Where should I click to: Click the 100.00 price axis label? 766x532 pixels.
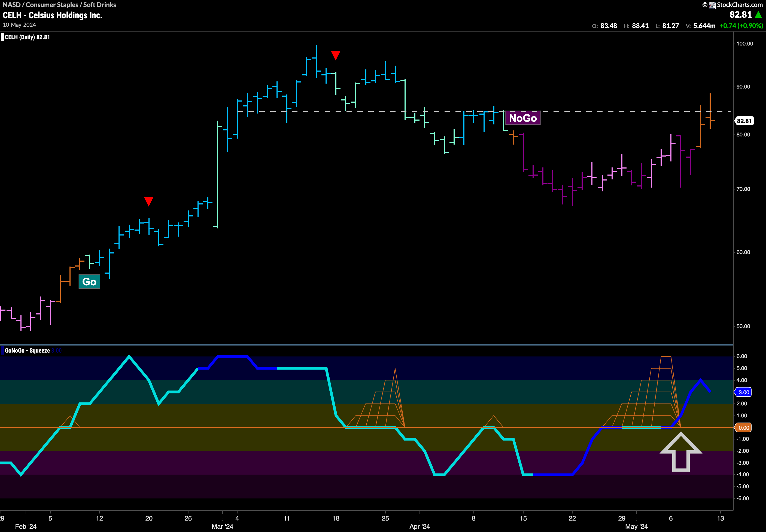745,44
